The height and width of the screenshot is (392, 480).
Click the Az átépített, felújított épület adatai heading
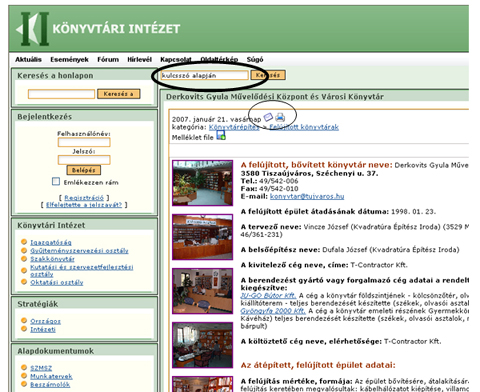pyautogui.click(x=318, y=365)
